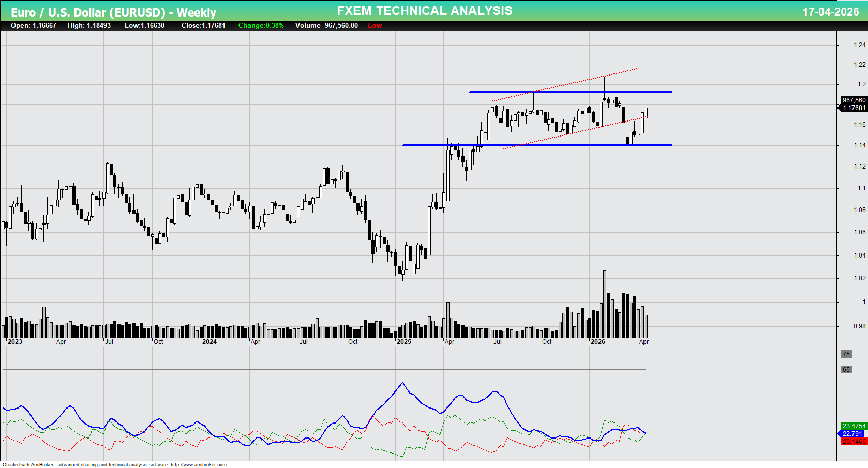Click the green Change:0.38% indicator
Viewport: 868px width, 468px height.
(x=261, y=25)
